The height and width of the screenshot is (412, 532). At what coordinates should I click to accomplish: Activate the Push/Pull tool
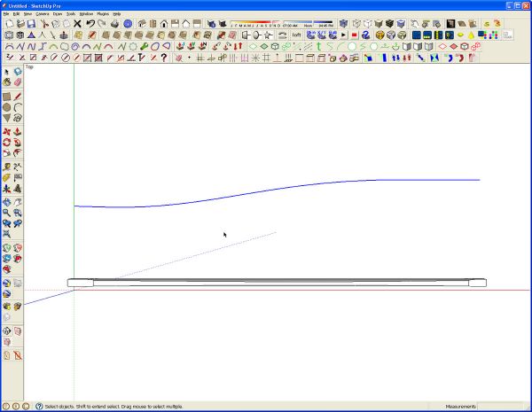click(18, 132)
